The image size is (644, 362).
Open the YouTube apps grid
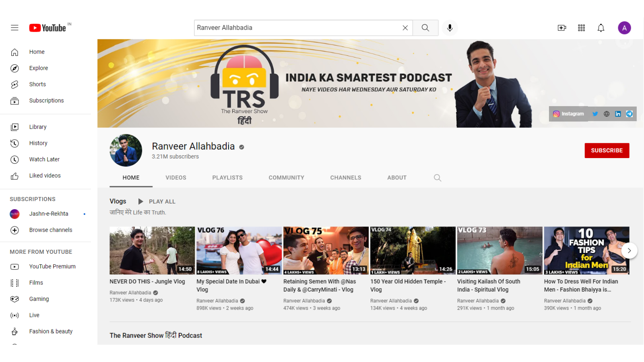click(x=581, y=28)
